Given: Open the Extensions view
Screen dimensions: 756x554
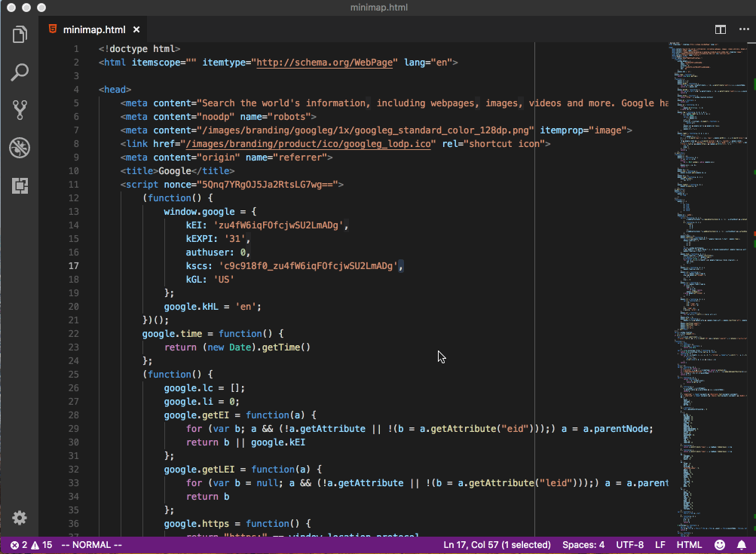Looking at the screenshot, I should pyautogui.click(x=20, y=185).
